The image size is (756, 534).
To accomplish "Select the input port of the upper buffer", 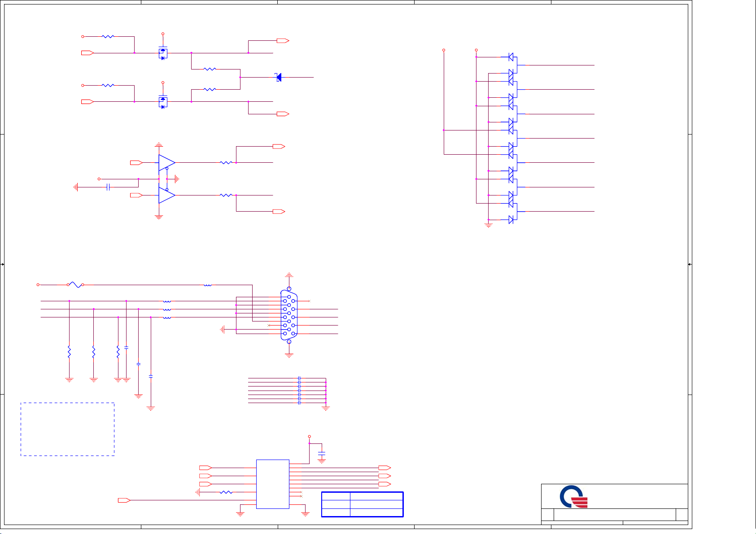I will 136,162.
